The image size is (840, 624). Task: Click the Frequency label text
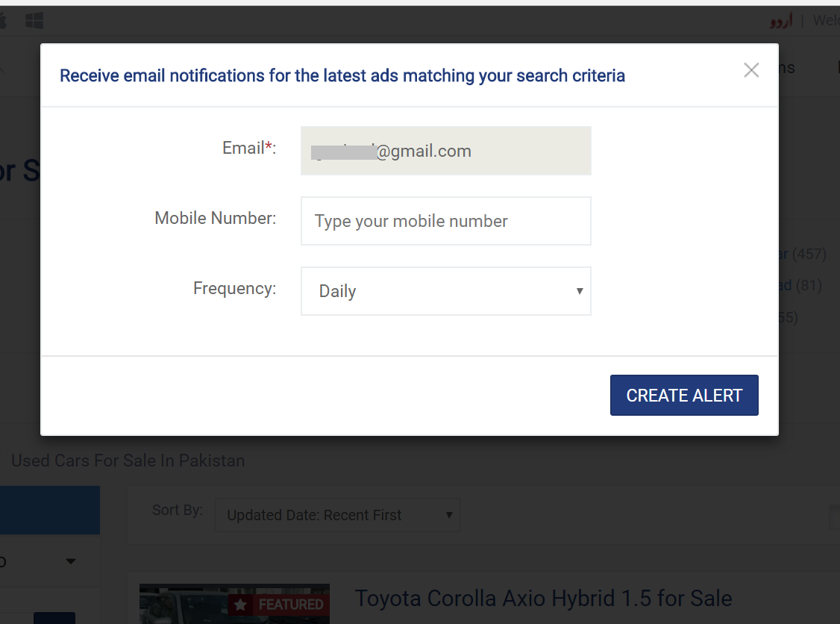pyautogui.click(x=235, y=288)
